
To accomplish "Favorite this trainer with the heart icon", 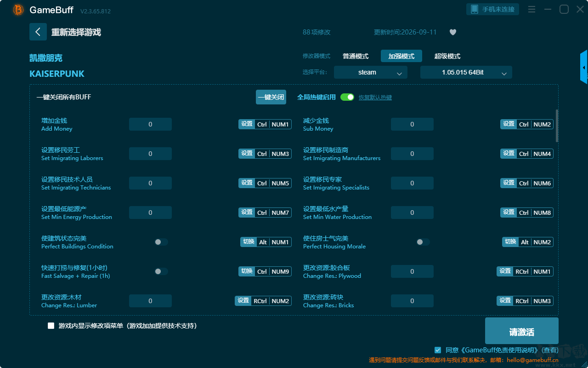I will pyautogui.click(x=452, y=32).
